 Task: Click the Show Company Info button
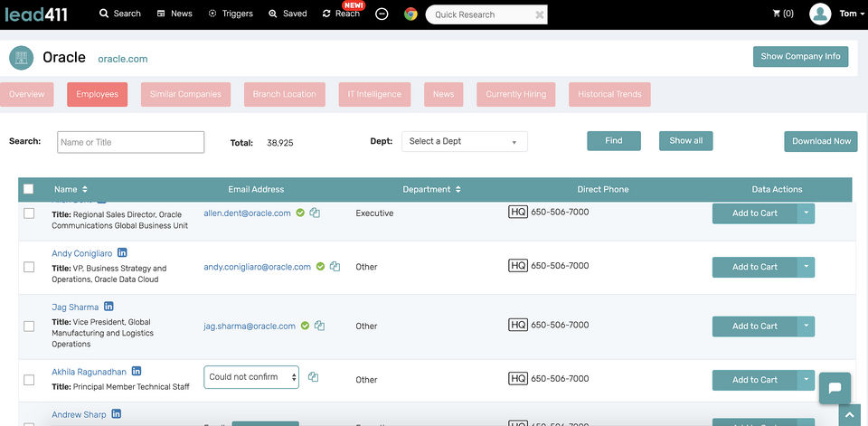pos(800,56)
